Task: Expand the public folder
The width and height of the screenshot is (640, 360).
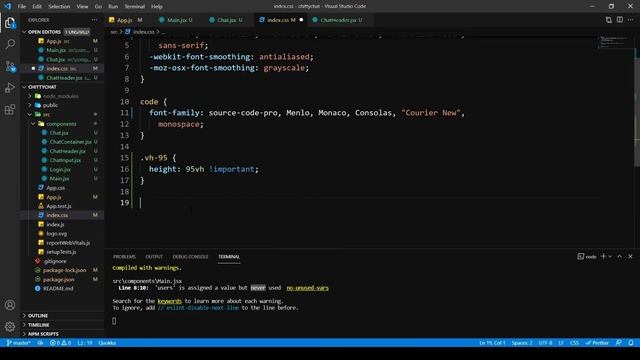Action: pyautogui.click(x=30, y=105)
